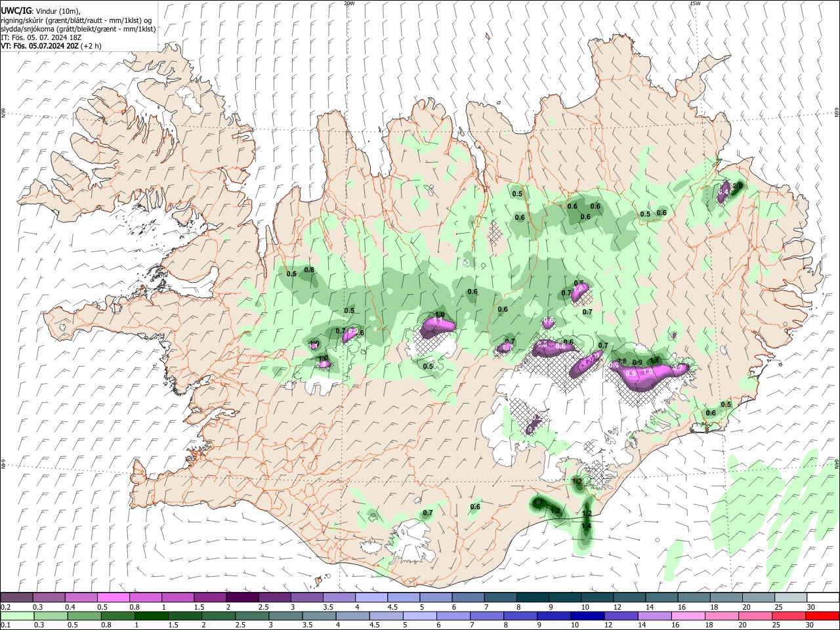
Task: Click the valid time 'VT: Fös. 05.07.2024 20Z (+2 h)'
Action: (51, 46)
